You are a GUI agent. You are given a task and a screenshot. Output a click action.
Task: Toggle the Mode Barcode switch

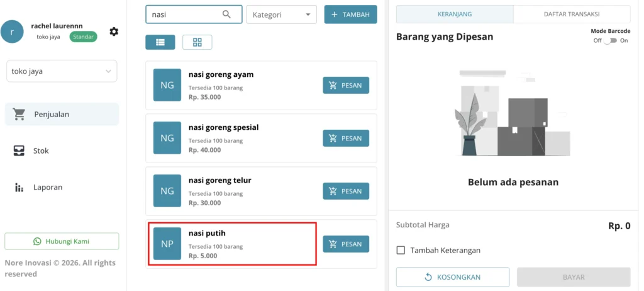[610, 40]
